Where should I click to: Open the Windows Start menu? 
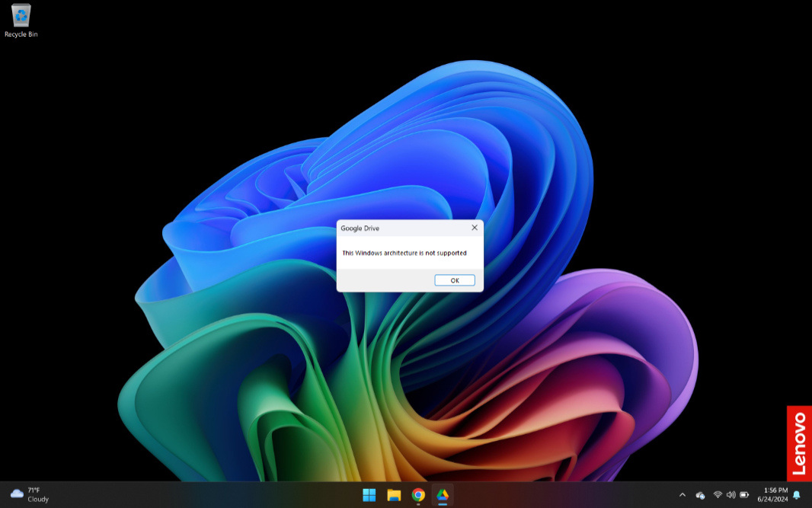[x=369, y=495]
